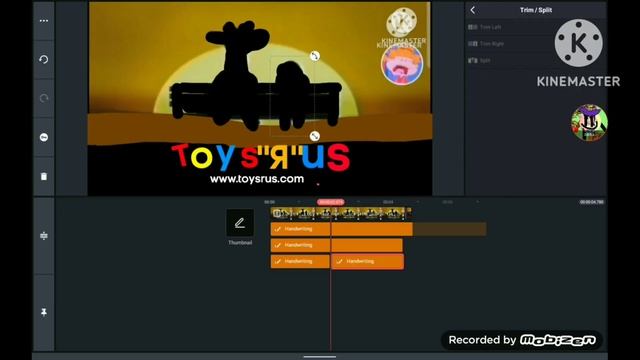The image size is (640, 360).
Task: Tap the Android navigation gesture bar
Action: [x=320, y=357]
